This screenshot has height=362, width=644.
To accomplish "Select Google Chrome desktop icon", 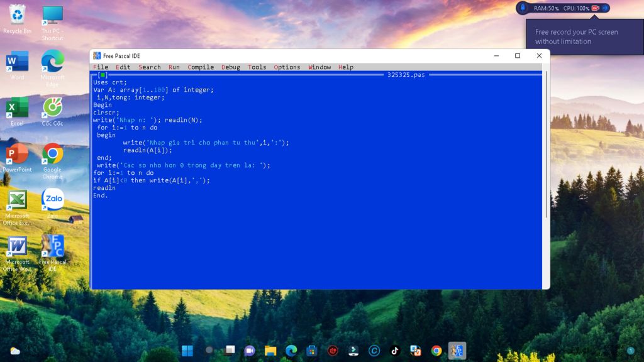I will coord(53,161).
